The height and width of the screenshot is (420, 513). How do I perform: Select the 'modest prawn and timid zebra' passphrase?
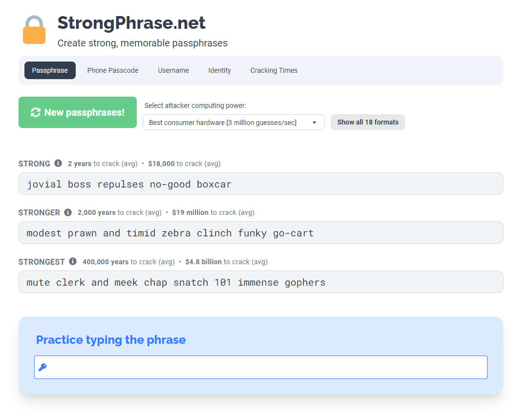[x=260, y=232]
